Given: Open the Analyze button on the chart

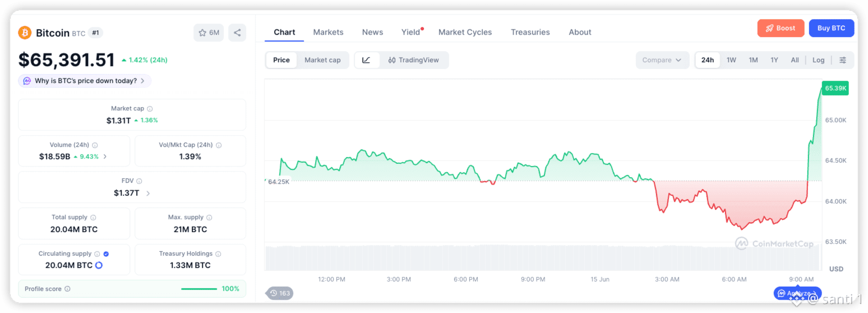Looking at the screenshot, I should coord(797,293).
